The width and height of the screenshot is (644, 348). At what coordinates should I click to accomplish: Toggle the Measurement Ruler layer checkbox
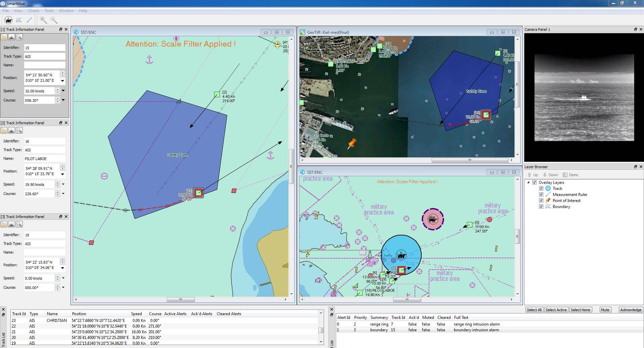coord(541,195)
